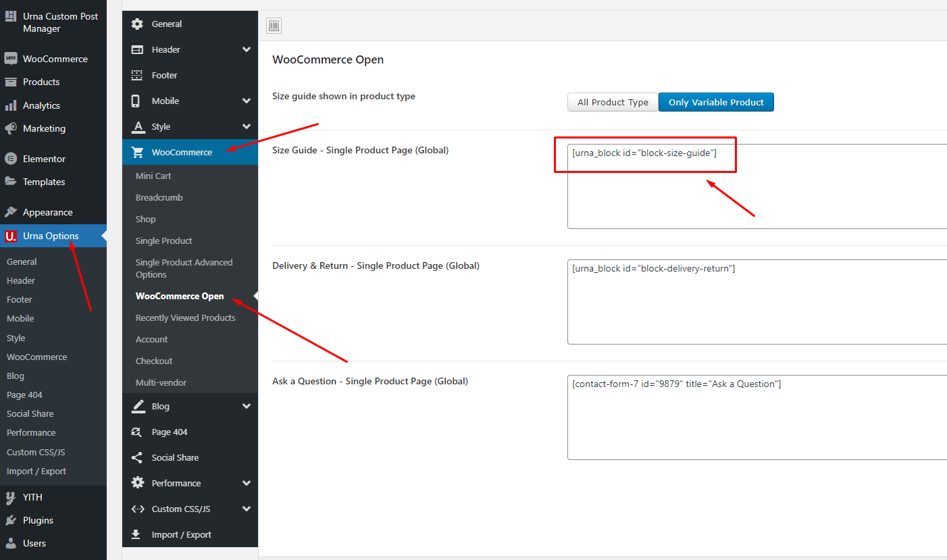Expand the Blog section chevron
947x560 pixels.
click(x=247, y=406)
